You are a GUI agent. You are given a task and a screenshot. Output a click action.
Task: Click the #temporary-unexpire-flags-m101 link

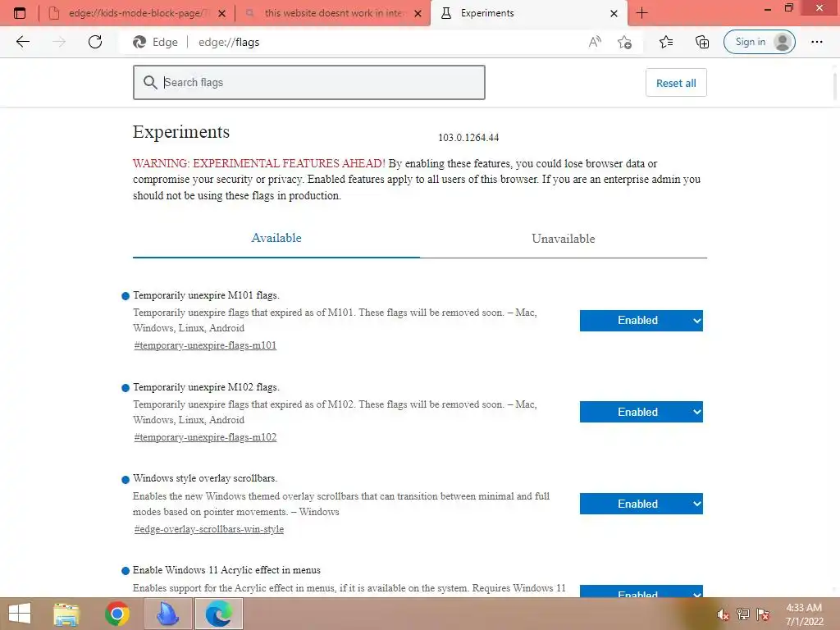(205, 345)
